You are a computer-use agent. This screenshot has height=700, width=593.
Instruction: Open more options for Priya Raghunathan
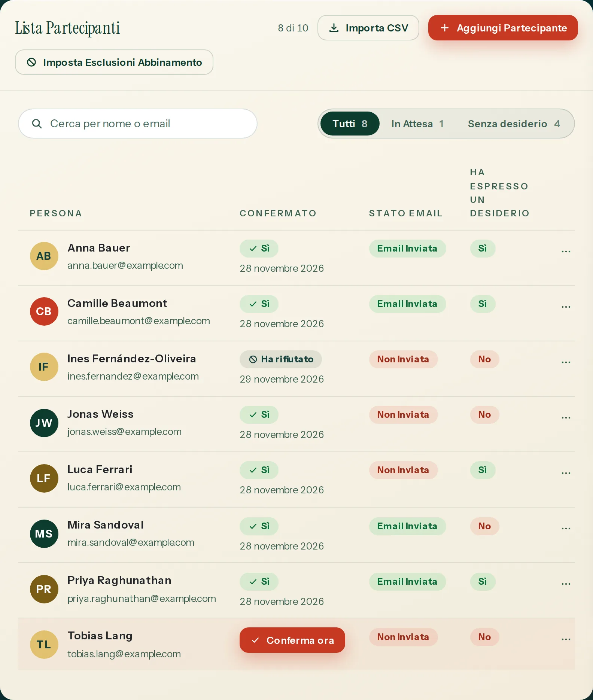pos(566,584)
